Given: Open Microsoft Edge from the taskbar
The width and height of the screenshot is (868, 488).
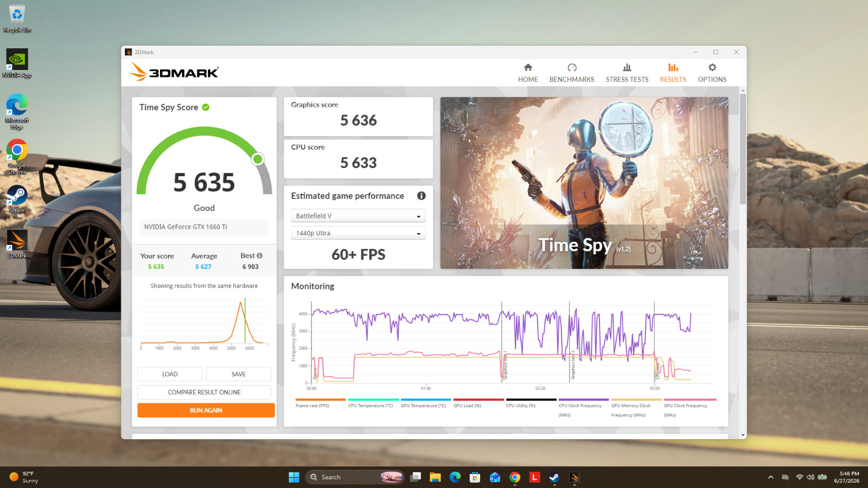Looking at the screenshot, I should (455, 477).
